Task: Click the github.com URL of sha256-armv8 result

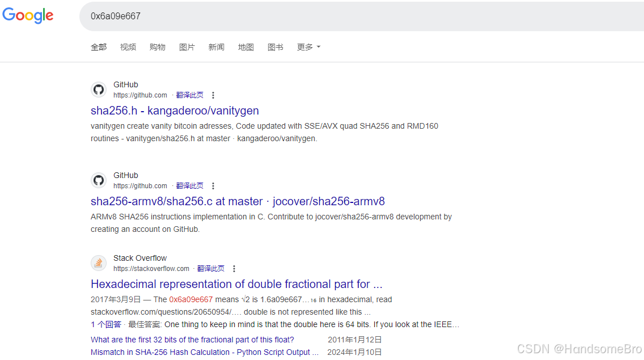Action: (140, 186)
